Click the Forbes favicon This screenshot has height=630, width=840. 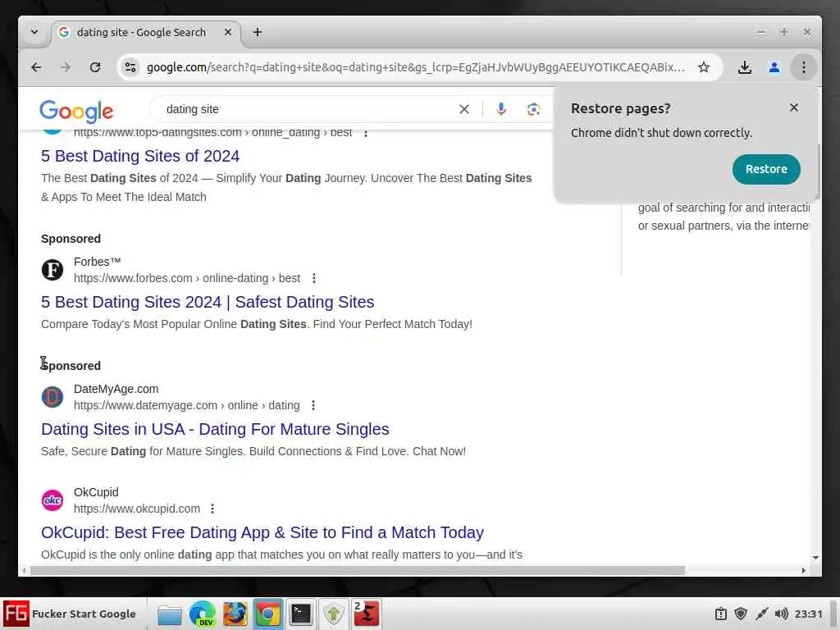click(x=52, y=269)
